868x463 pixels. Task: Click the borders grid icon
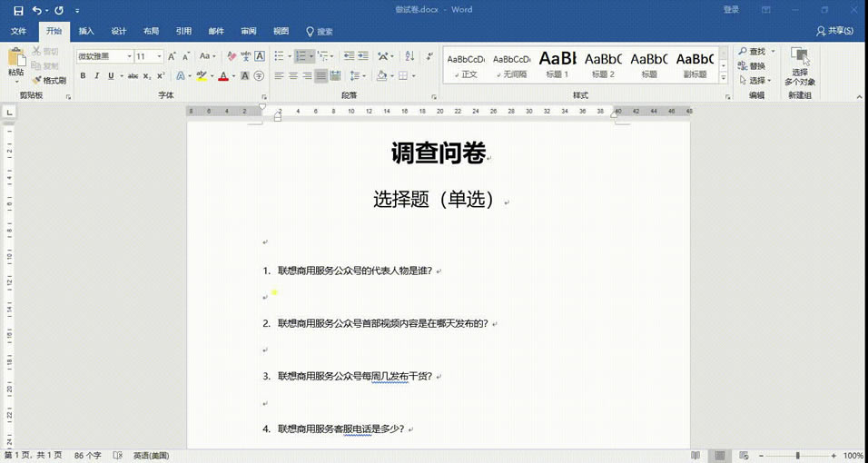(403, 76)
